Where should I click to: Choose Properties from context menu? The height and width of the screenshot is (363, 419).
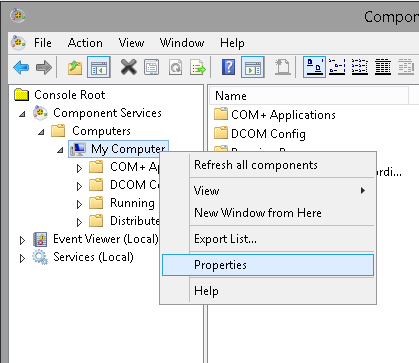(x=268, y=265)
